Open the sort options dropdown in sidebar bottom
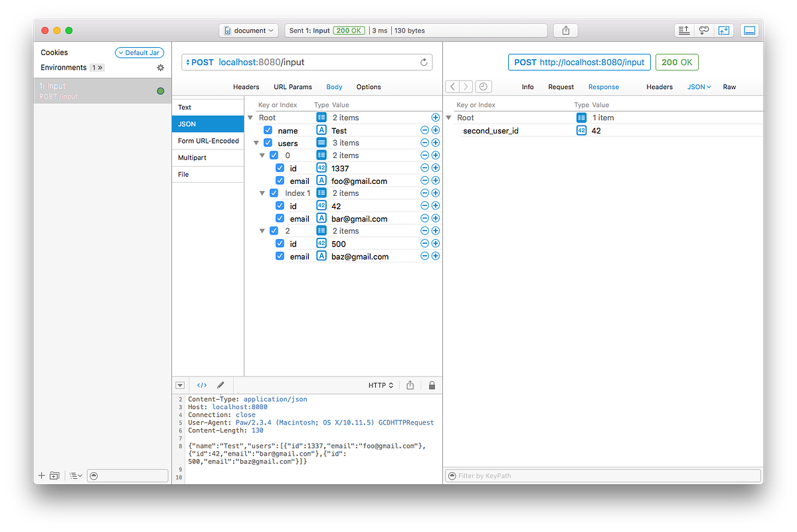The image size is (797, 532). pos(76,476)
